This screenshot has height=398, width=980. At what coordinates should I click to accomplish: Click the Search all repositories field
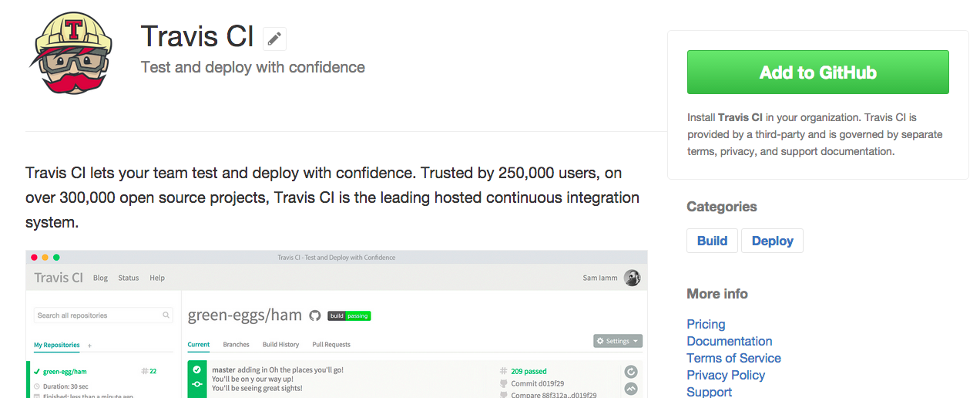point(96,315)
